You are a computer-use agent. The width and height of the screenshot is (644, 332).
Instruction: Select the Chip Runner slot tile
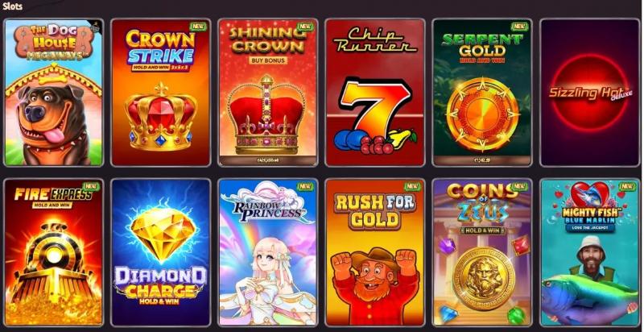[375, 93]
